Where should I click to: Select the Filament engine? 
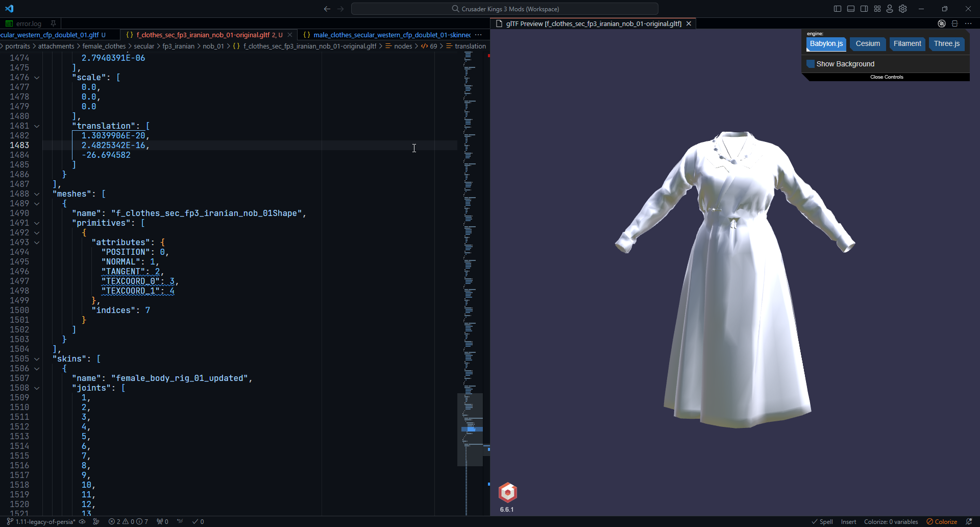pos(908,44)
